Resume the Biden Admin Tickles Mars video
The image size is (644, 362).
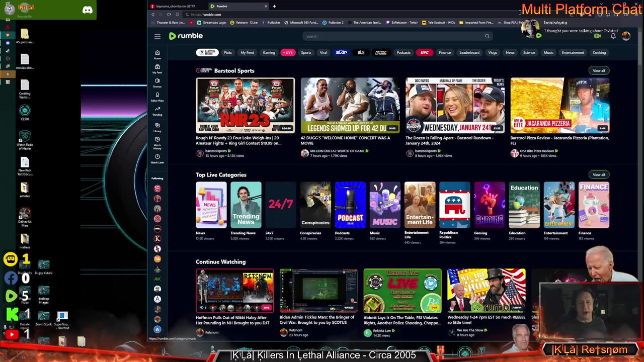coord(318,291)
